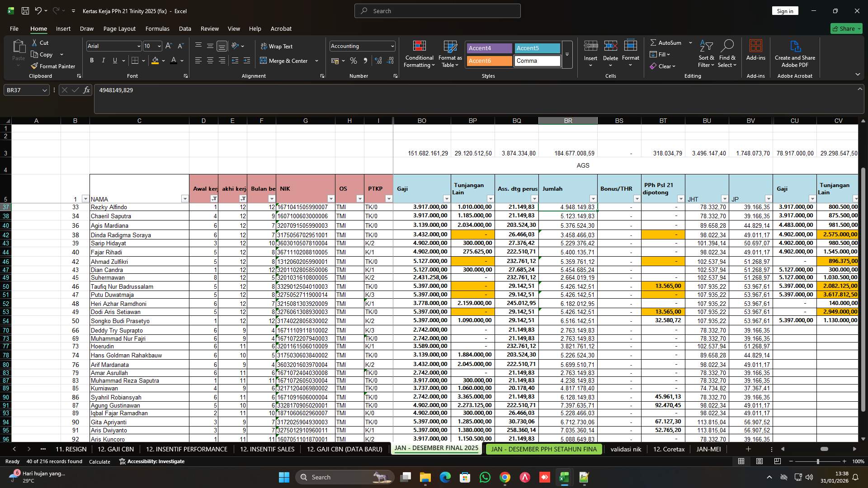This screenshot has height=488, width=868.
Task: Open the font size dropdown
Action: click(159, 46)
